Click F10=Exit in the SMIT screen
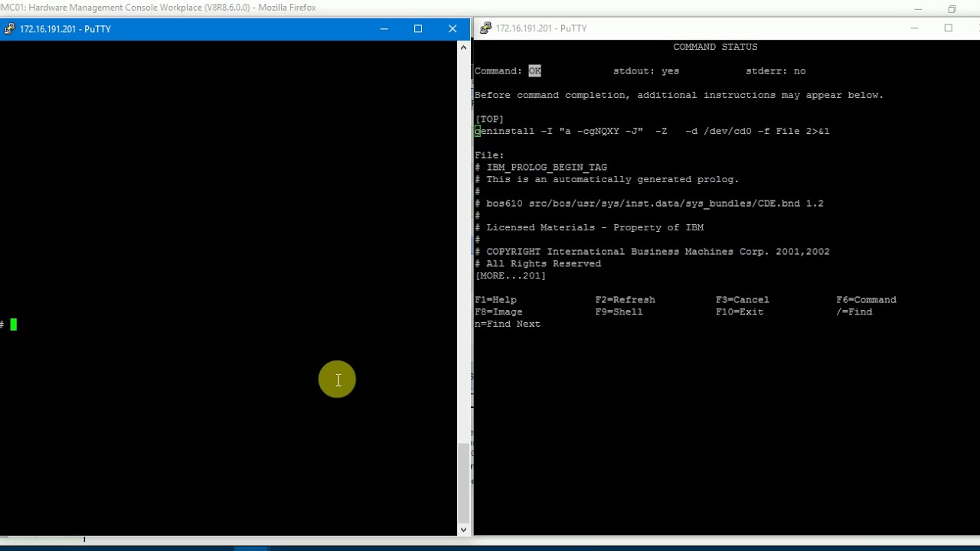Screen dimensions: 980x551 tap(740, 312)
